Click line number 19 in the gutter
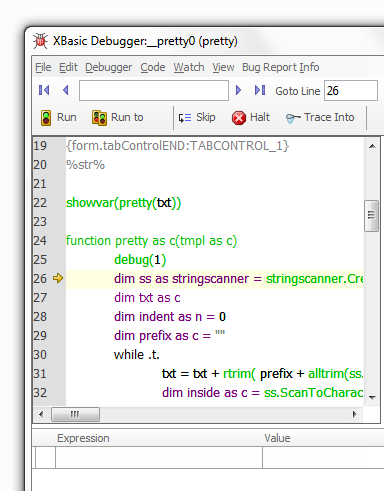 pyautogui.click(x=40, y=146)
